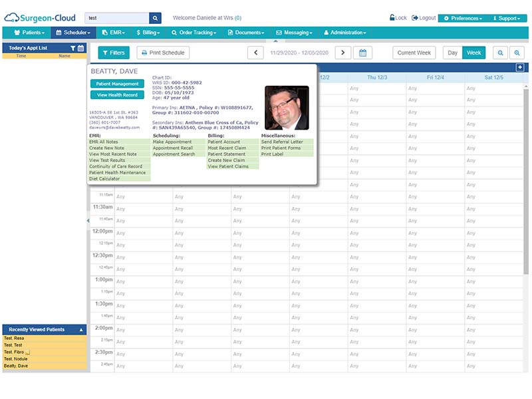The width and height of the screenshot is (532, 399).
Task: Click the View Health Record button
Action: (x=117, y=95)
